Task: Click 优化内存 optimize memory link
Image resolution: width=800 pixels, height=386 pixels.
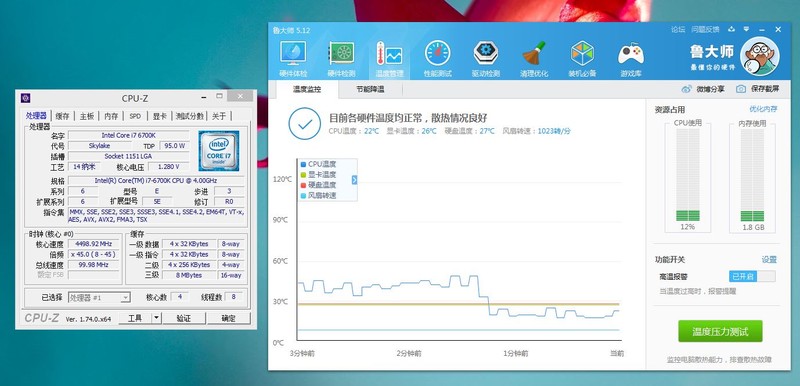Action: click(x=763, y=109)
